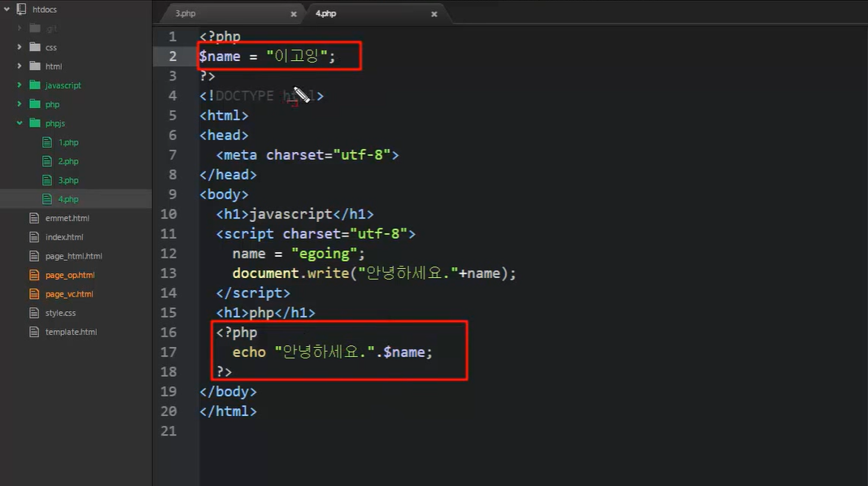Click the green php folder icon
Viewport: 868px width, 486px height.
(35, 104)
